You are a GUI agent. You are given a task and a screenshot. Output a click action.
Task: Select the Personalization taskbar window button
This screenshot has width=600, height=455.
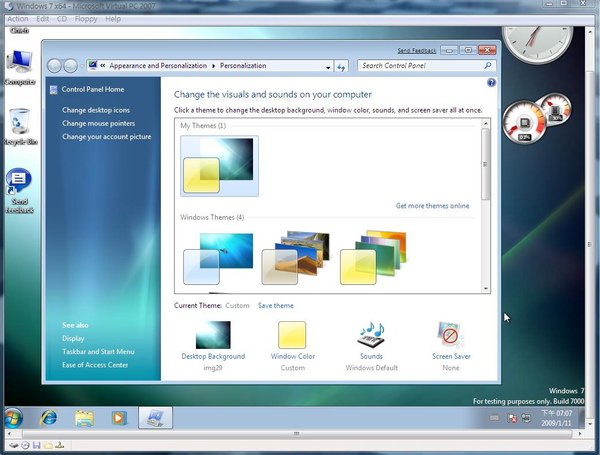coord(155,417)
